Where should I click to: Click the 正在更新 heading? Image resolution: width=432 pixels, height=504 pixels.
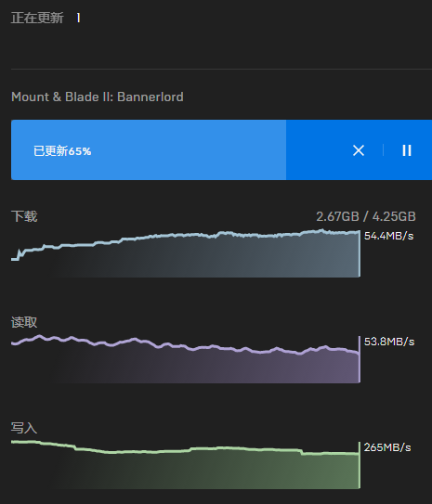coord(37,18)
